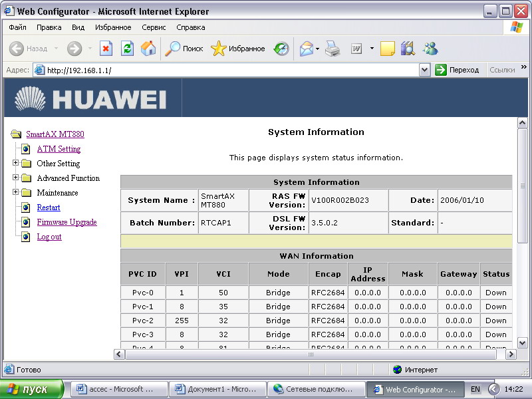
Task: Edit with Microsoft Word icon
Action: [356, 49]
